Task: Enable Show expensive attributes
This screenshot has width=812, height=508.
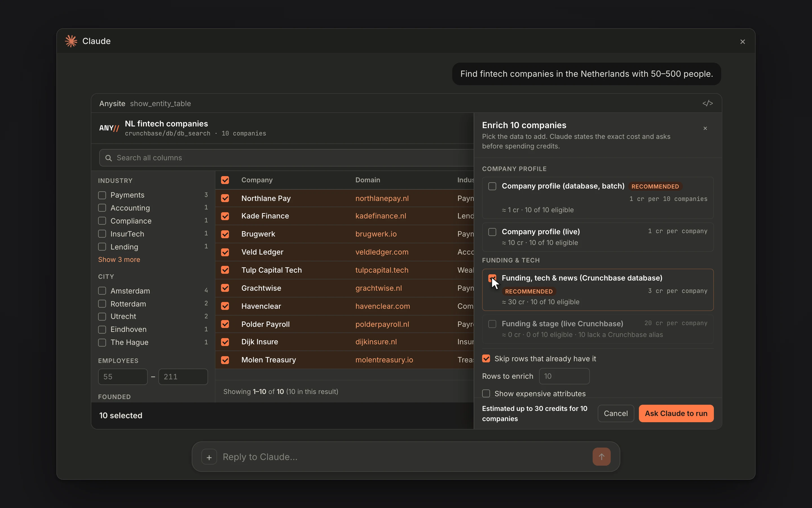Action: [x=486, y=393]
